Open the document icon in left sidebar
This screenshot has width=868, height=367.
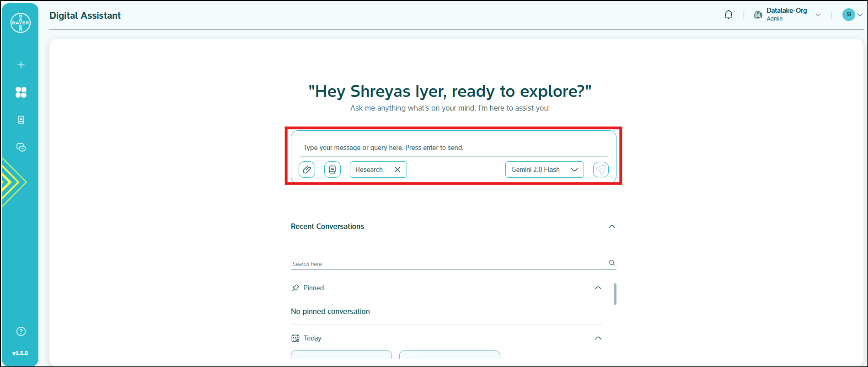(x=21, y=120)
